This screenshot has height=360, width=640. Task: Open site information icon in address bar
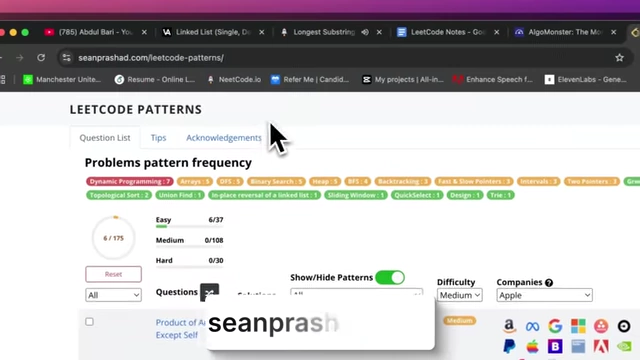(67, 58)
